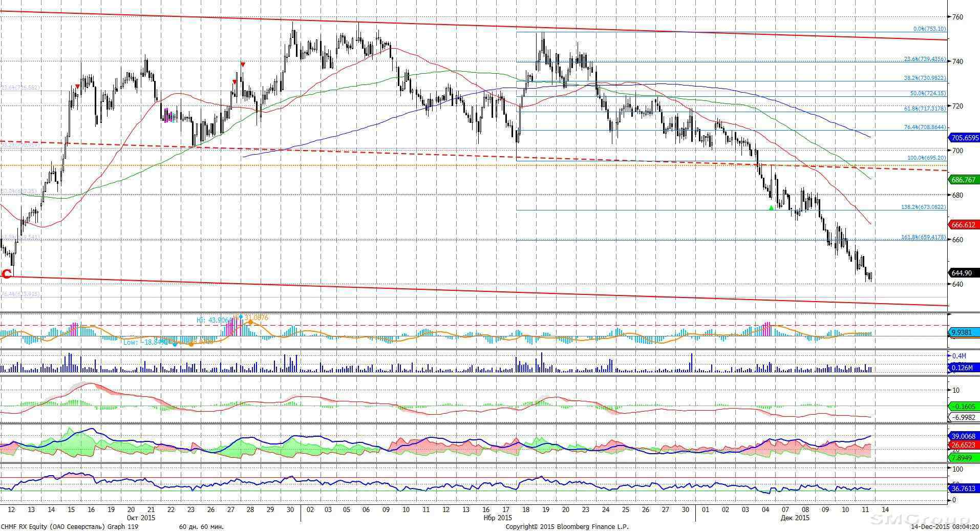Click the Дек 2015 month label

(x=795, y=518)
